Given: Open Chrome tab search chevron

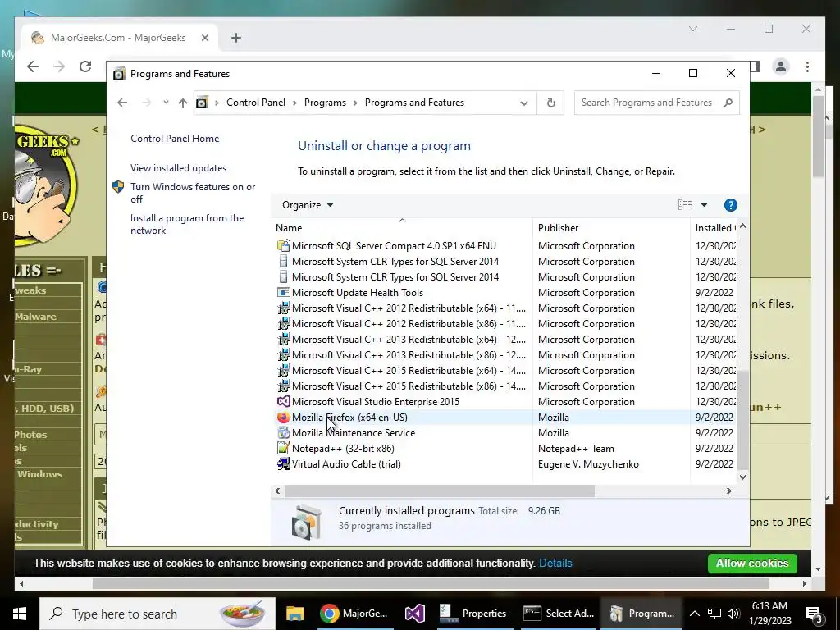Looking at the screenshot, I should 692,29.
